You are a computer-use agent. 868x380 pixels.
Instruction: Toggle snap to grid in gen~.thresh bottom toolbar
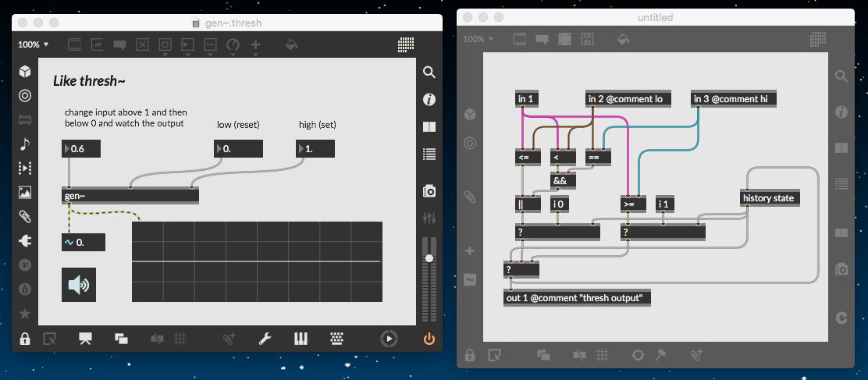tap(158, 339)
